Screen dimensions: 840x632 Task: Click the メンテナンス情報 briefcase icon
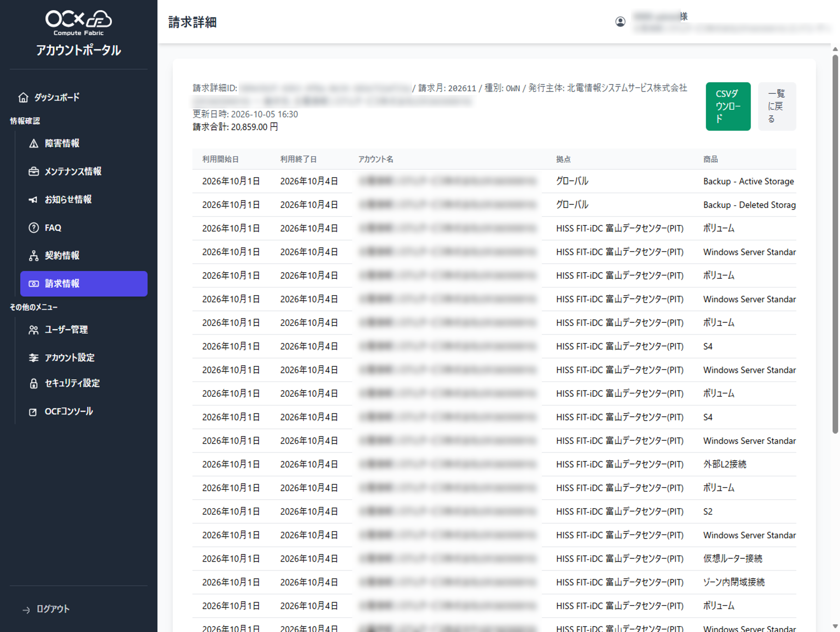pyautogui.click(x=34, y=172)
